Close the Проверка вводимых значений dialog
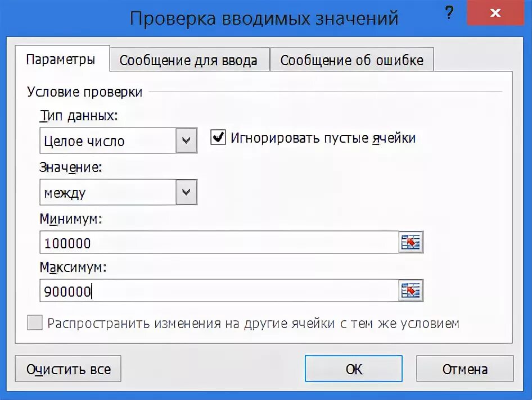 tap(496, 13)
